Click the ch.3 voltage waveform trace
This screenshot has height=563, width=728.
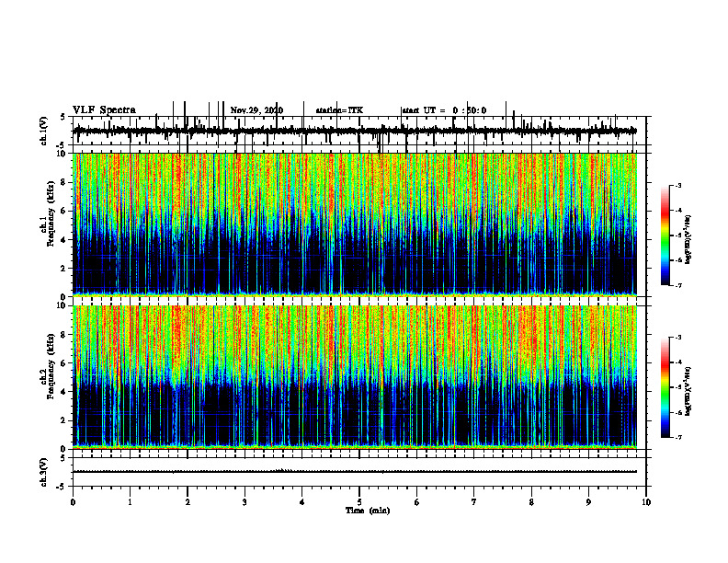(355, 472)
